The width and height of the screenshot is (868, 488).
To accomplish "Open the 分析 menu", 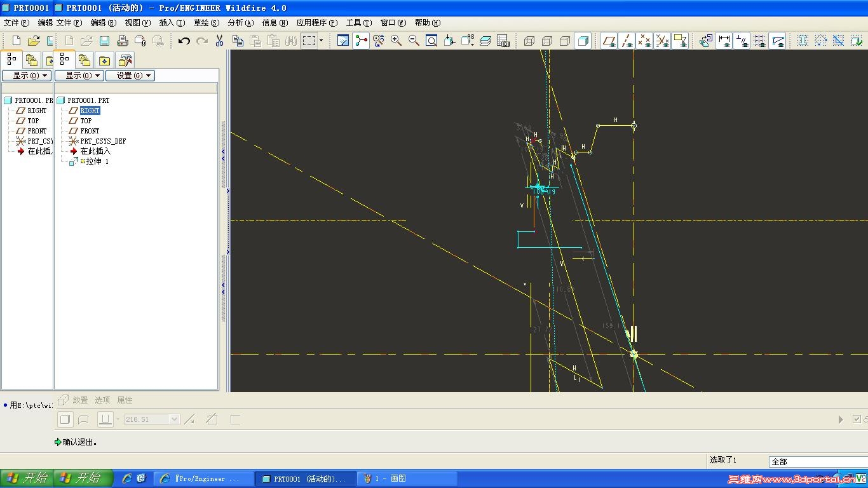I will coord(240,23).
